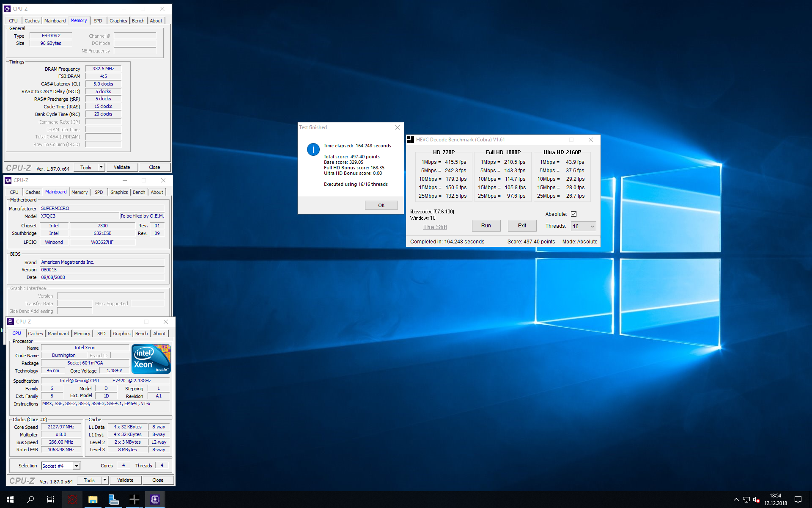
Task: Activate the CPU-Z taskbar icon
Action: coord(155,500)
